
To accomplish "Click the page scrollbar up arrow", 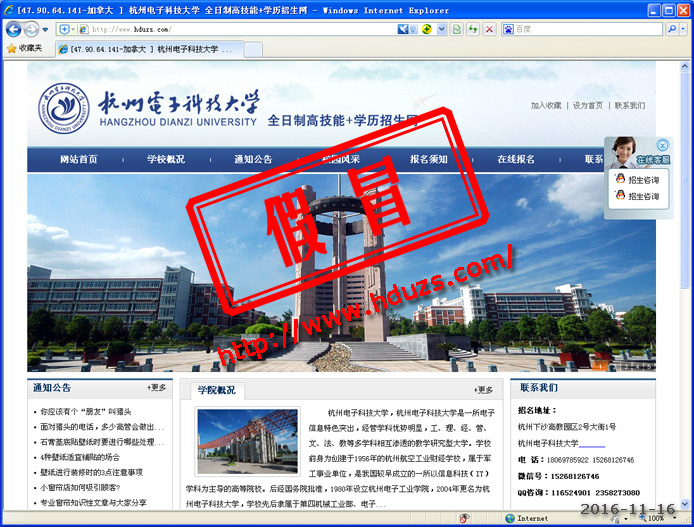I will (x=685, y=67).
